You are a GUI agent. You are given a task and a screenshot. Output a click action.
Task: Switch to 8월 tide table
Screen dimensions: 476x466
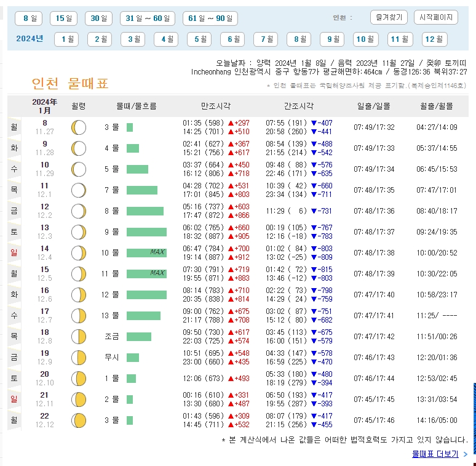point(299,39)
